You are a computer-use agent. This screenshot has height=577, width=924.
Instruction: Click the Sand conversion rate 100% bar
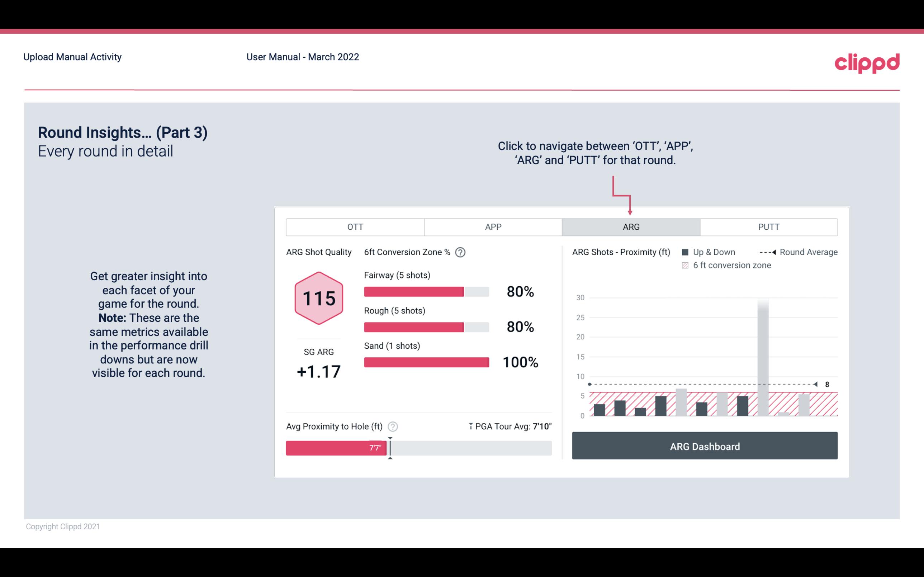427,362
